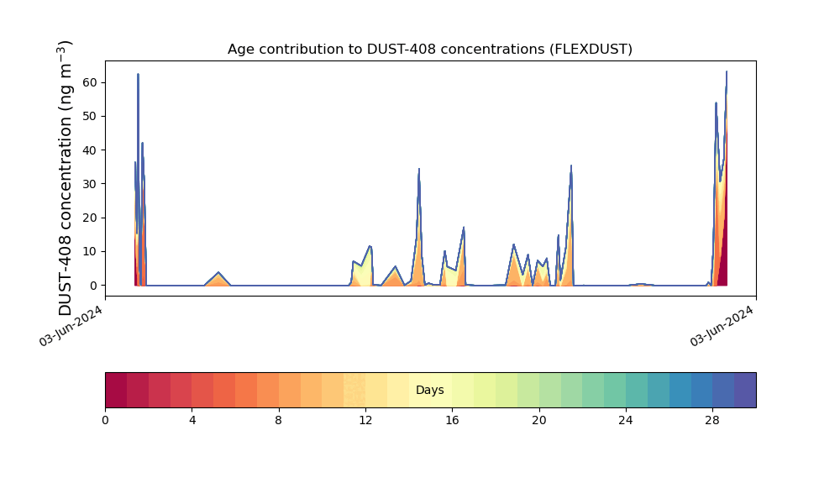This screenshot has width=840, height=504.
Task: Click the colorbar tick label 28
Action: point(712,421)
